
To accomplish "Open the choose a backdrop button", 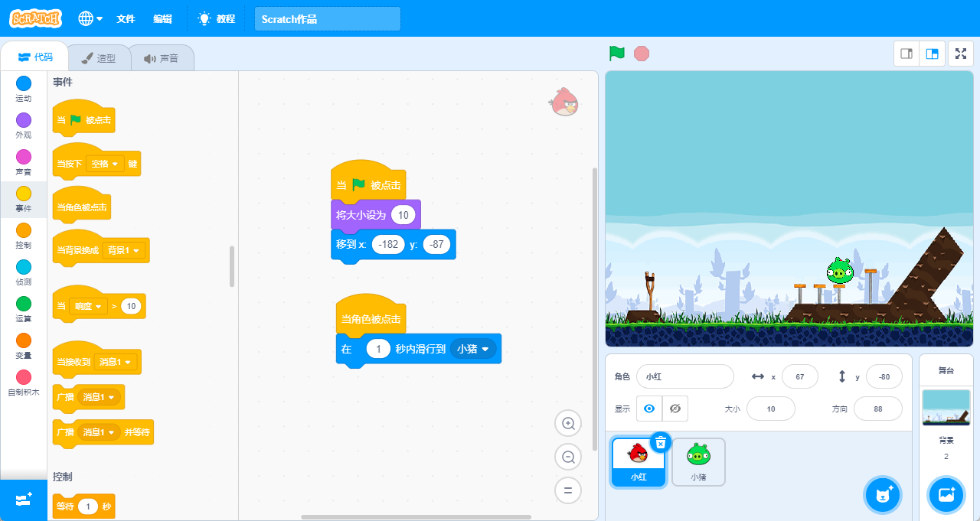I will point(946,495).
